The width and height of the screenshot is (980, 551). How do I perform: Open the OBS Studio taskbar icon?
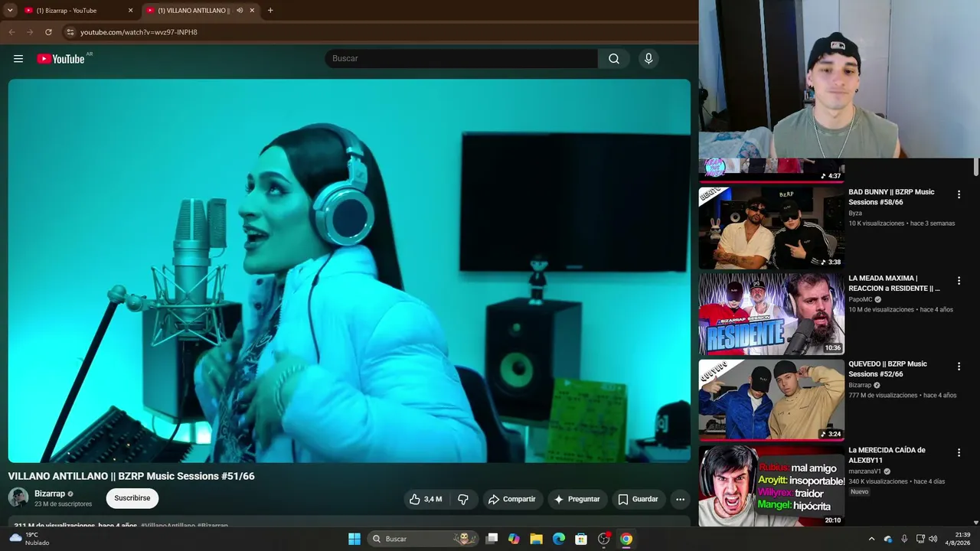(x=604, y=539)
